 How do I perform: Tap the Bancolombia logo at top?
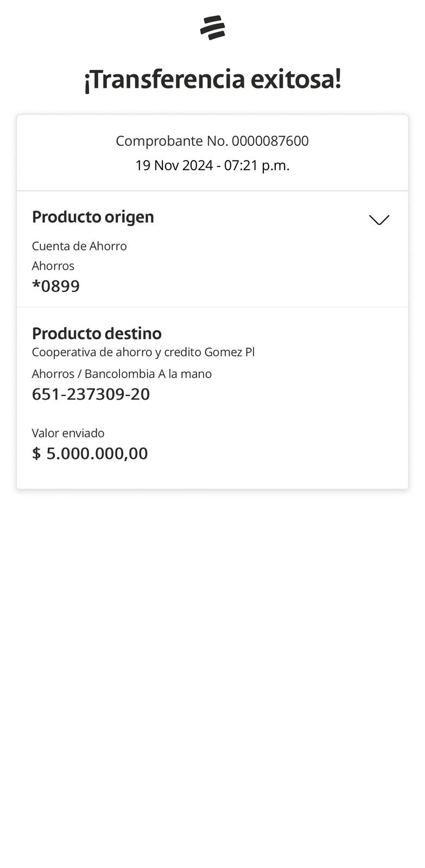(x=212, y=28)
